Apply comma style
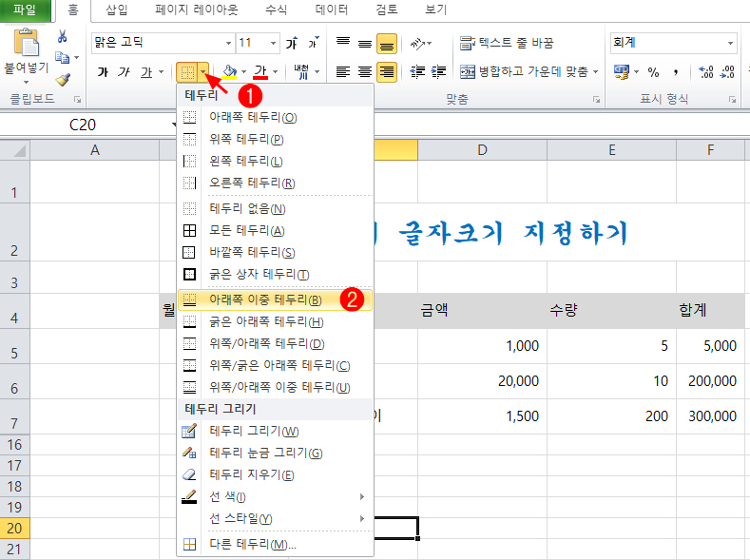 [676, 72]
